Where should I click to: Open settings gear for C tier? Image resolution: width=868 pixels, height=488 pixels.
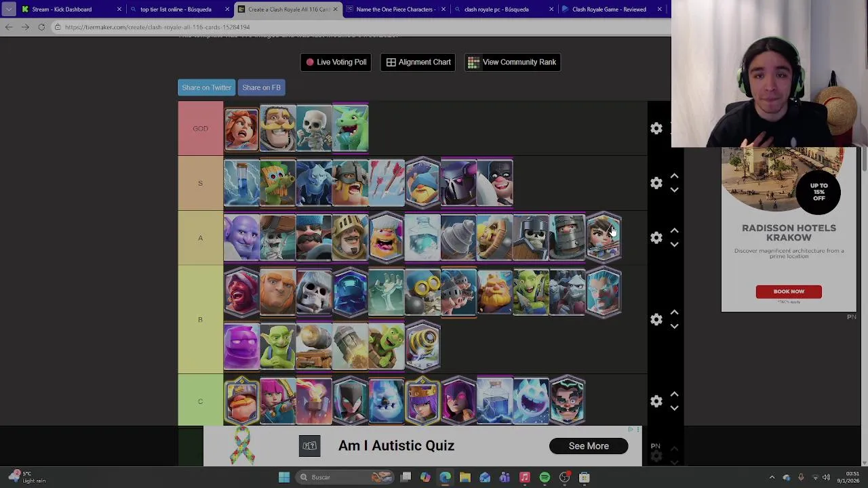coord(656,401)
